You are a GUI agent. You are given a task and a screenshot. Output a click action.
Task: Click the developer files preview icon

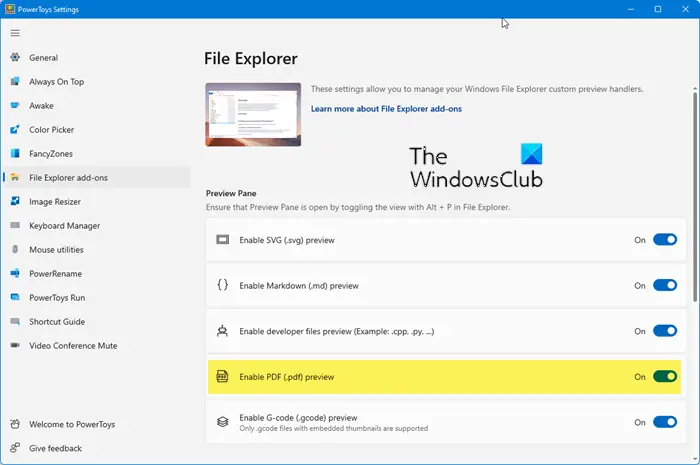click(223, 331)
